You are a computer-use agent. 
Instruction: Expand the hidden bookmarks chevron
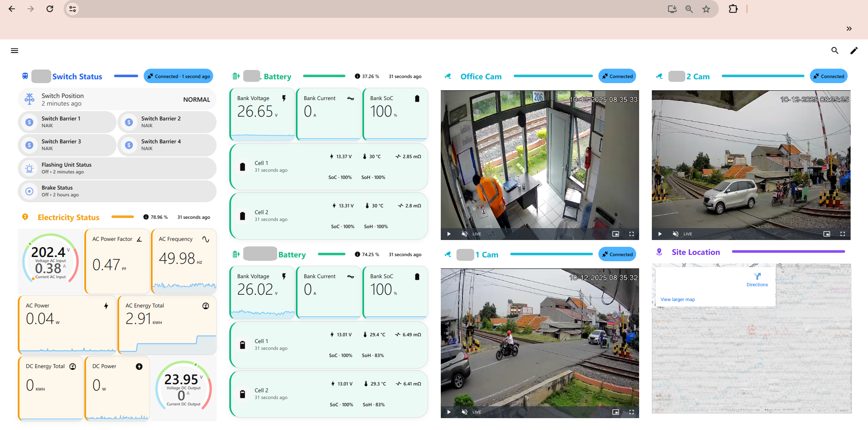pos(849,29)
